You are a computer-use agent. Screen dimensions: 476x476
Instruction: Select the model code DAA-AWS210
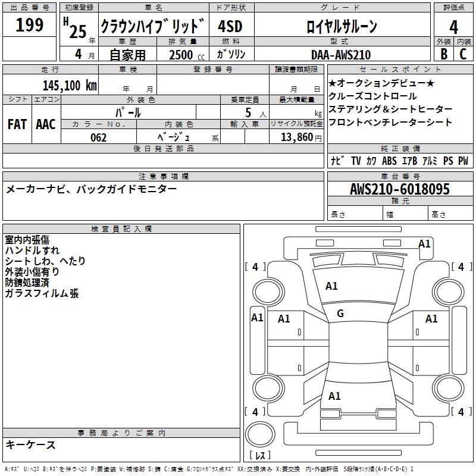(340, 55)
